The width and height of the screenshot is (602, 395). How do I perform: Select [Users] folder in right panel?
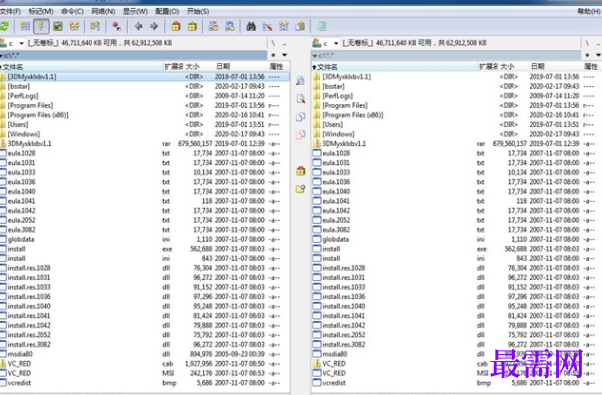(456, 124)
